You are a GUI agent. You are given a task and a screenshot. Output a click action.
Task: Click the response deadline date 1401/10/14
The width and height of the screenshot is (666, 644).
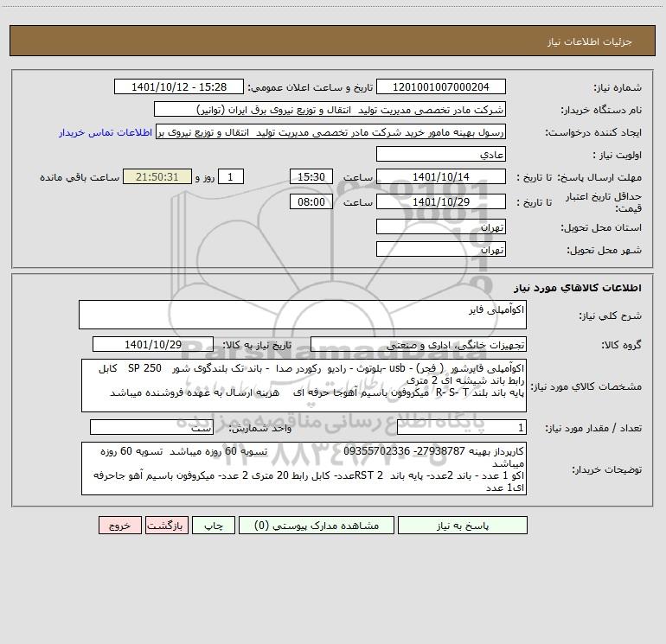441,176
